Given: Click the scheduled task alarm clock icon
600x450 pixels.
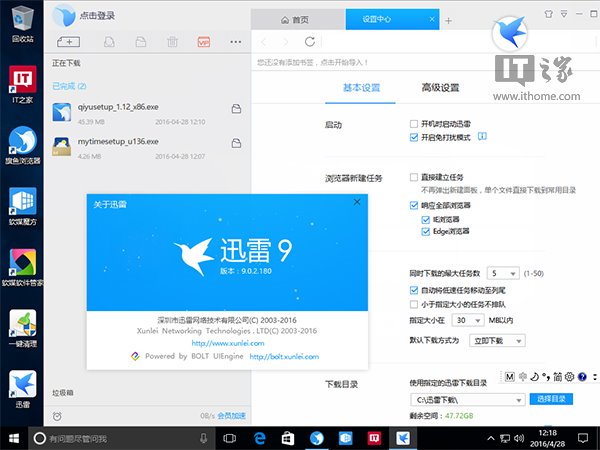Looking at the screenshot, I should [x=57, y=416].
